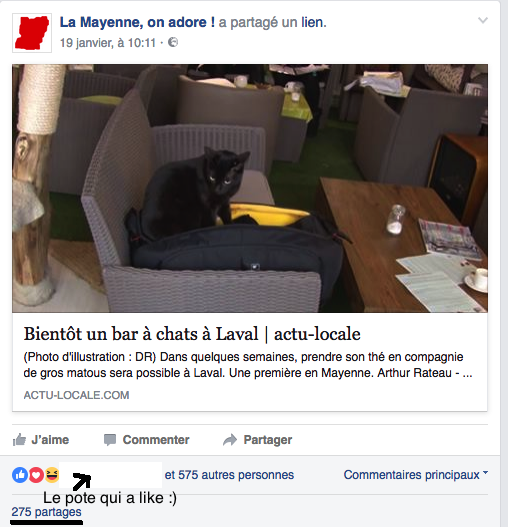
Task: Open the La Mayenne, on adore ! page
Action: (137, 22)
